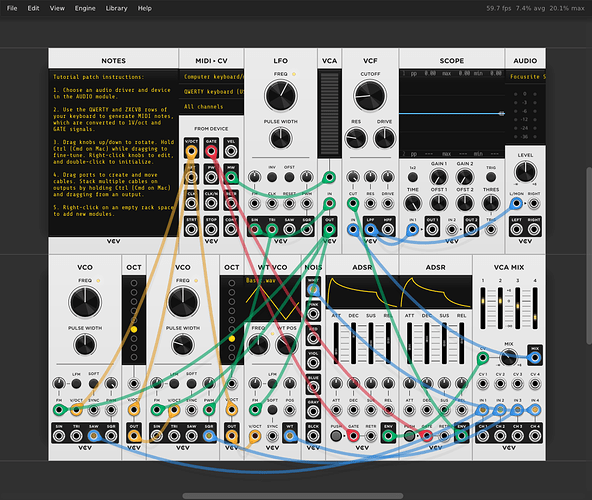
Task: Click the VCA MIX 'MIX' output port
Action: tap(535, 357)
